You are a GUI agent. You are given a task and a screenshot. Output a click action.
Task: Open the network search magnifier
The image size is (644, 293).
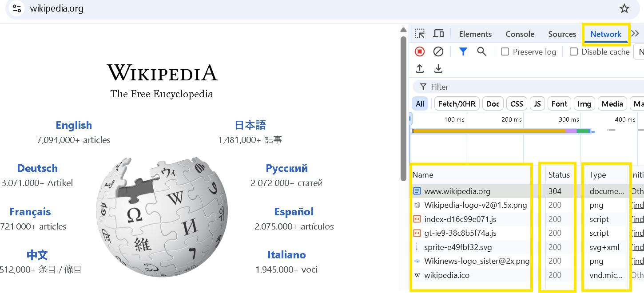coord(482,51)
